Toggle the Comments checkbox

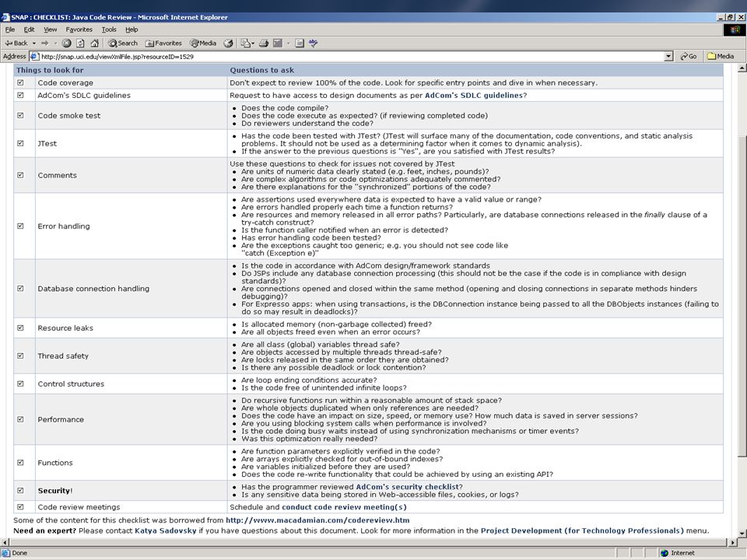pos(20,175)
